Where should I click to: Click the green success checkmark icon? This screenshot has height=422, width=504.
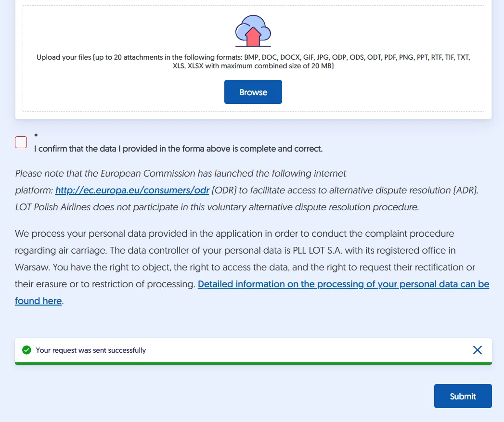click(x=26, y=350)
